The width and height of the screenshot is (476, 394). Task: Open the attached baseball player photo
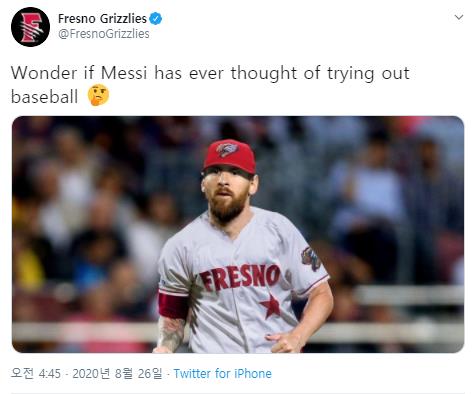[238, 234]
